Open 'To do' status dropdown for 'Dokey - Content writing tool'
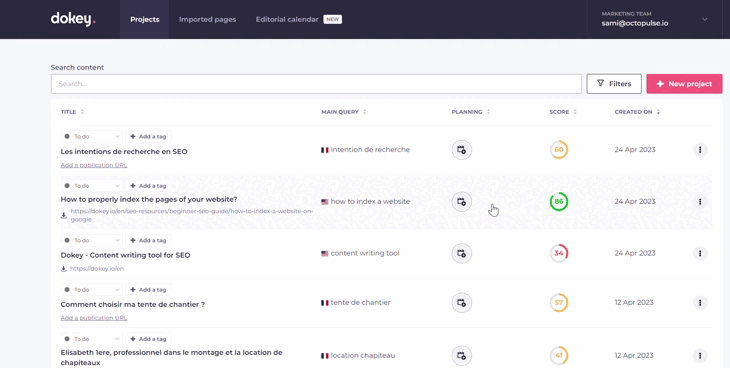This screenshot has height=368, width=730. [x=92, y=240]
